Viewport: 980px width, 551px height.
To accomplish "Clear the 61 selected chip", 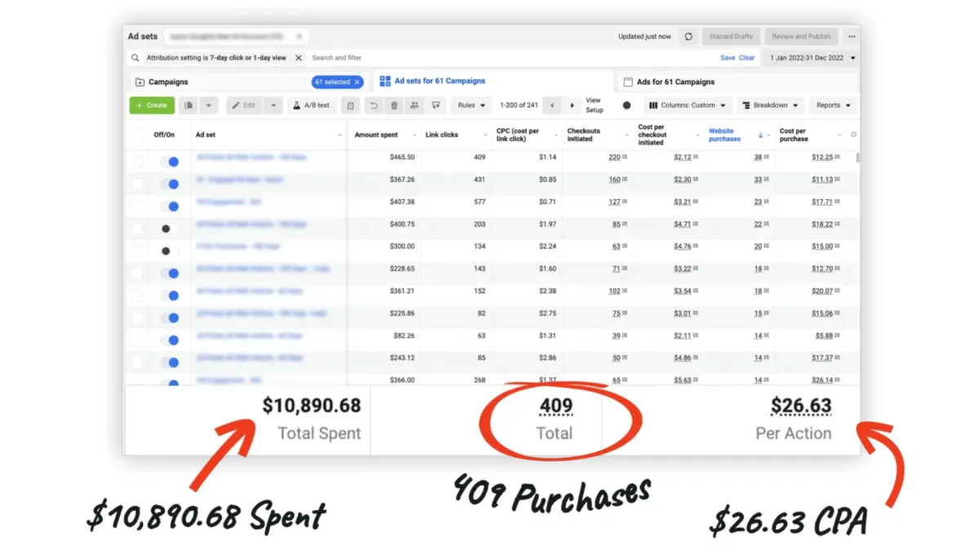I will tap(357, 82).
